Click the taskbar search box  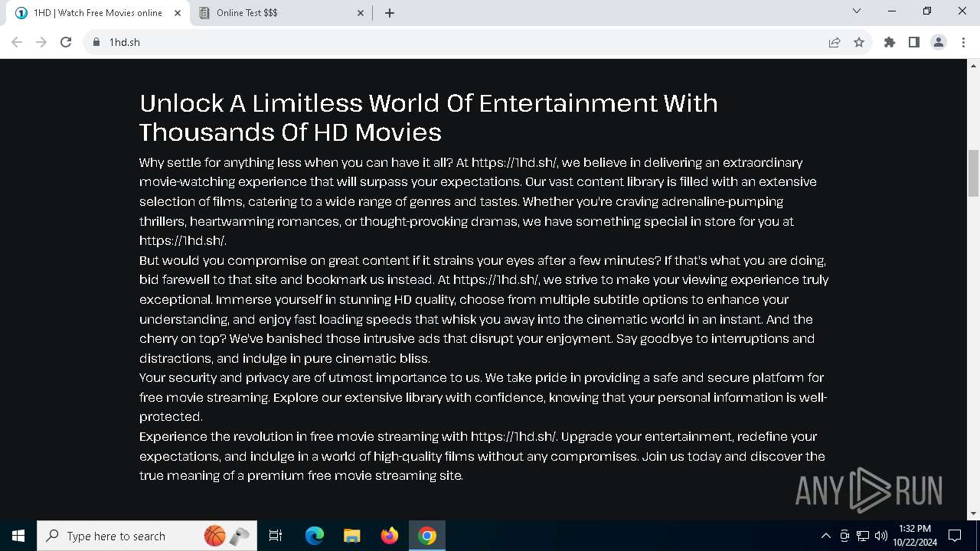(147, 536)
